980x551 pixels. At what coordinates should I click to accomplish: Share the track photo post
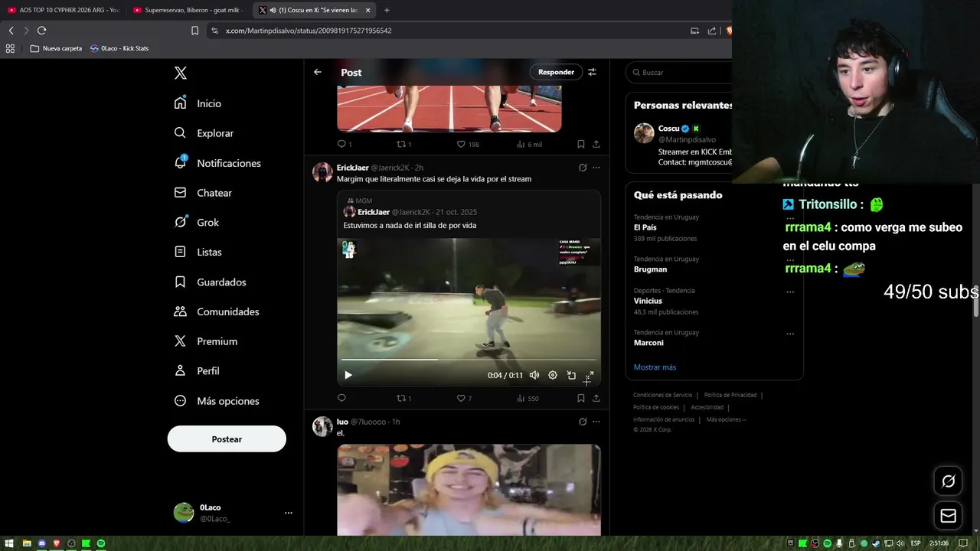[x=596, y=144]
